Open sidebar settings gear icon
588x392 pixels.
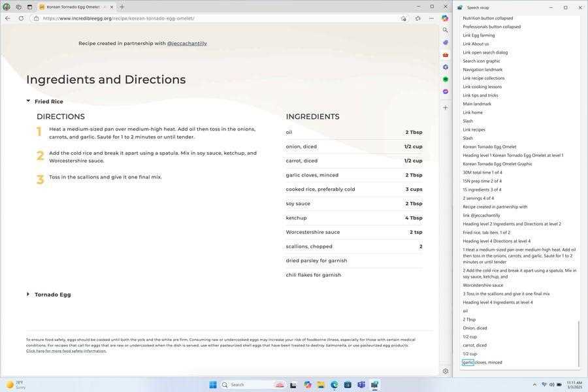pos(445,371)
